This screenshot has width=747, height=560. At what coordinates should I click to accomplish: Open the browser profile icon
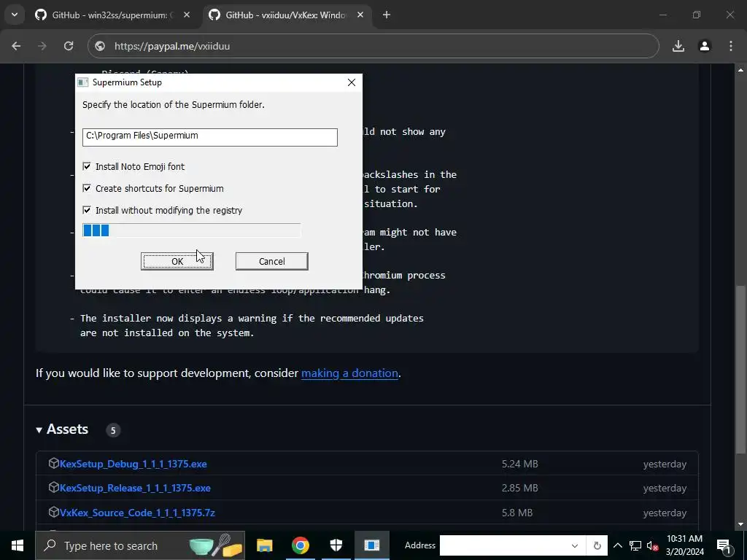(x=705, y=46)
